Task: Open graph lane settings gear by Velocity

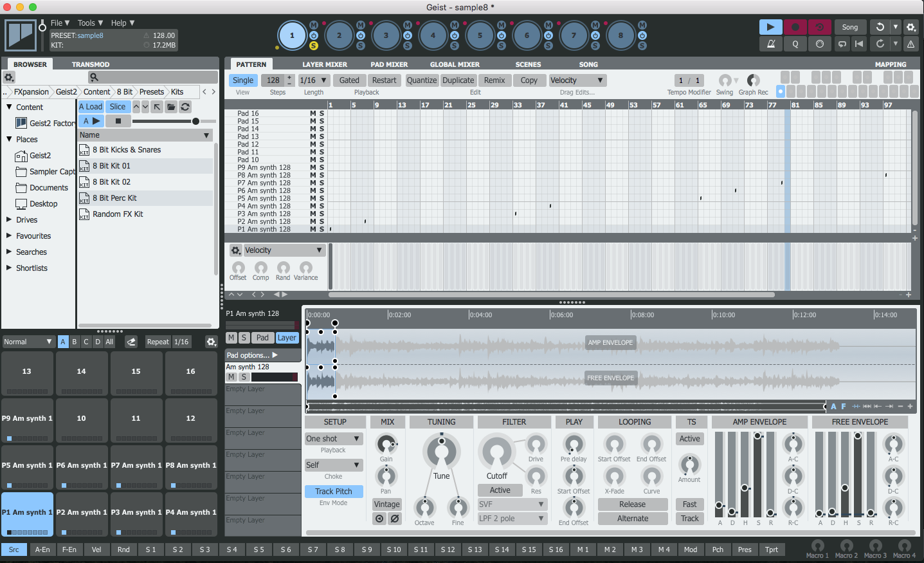Action: pyautogui.click(x=236, y=250)
